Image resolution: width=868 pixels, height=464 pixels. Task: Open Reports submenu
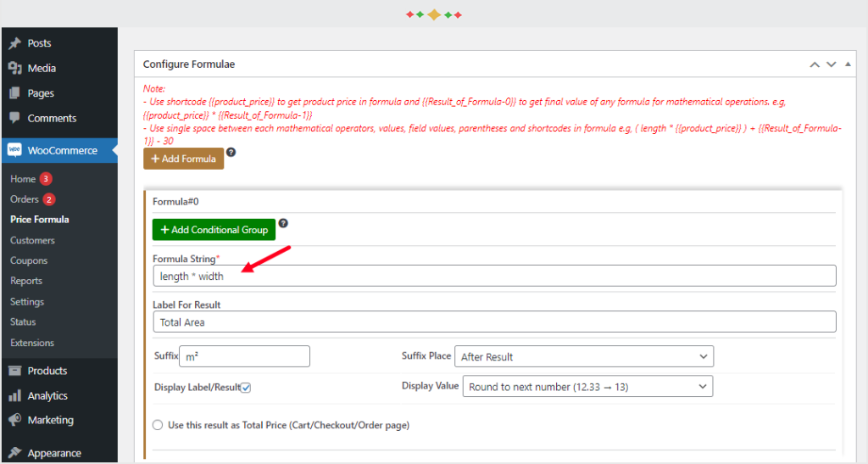click(26, 281)
